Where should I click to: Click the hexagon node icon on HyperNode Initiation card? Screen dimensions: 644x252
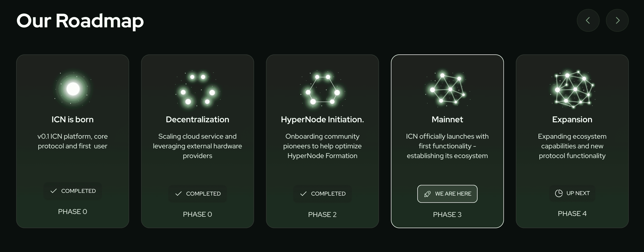pyautogui.click(x=322, y=89)
